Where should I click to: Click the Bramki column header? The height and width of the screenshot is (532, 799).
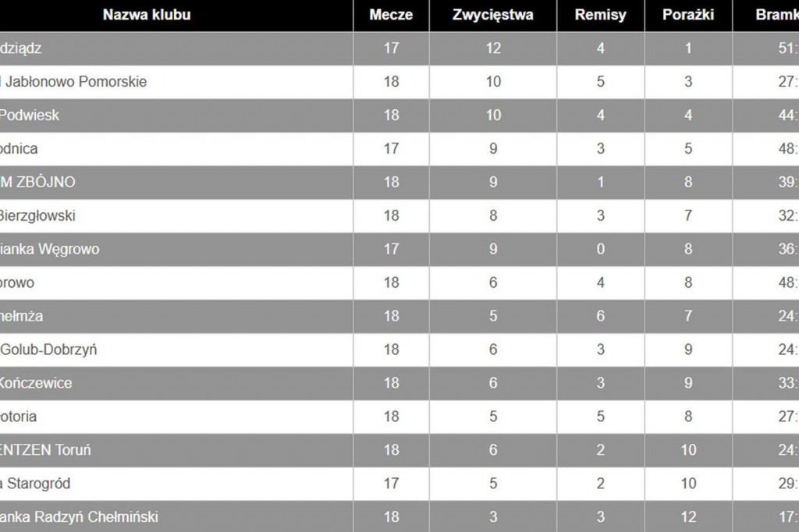pyautogui.click(x=777, y=15)
